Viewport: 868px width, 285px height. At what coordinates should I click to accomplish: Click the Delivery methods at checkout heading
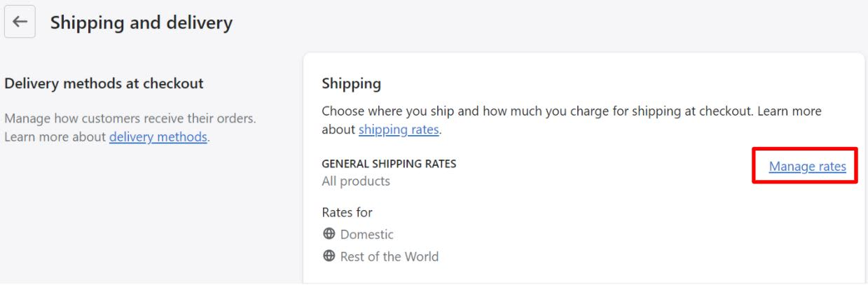click(x=104, y=83)
